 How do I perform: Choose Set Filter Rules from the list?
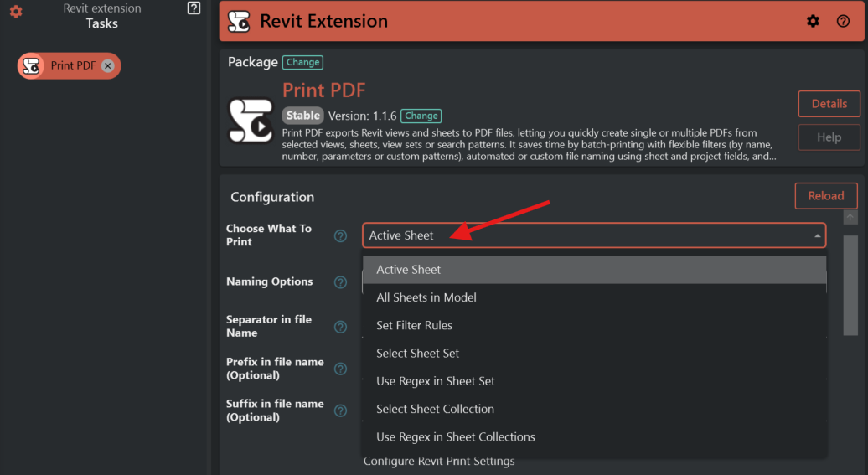(x=414, y=325)
